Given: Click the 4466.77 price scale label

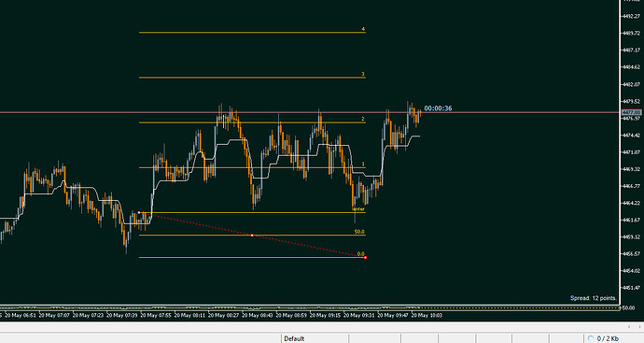Looking at the screenshot, I should pyautogui.click(x=632, y=186).
